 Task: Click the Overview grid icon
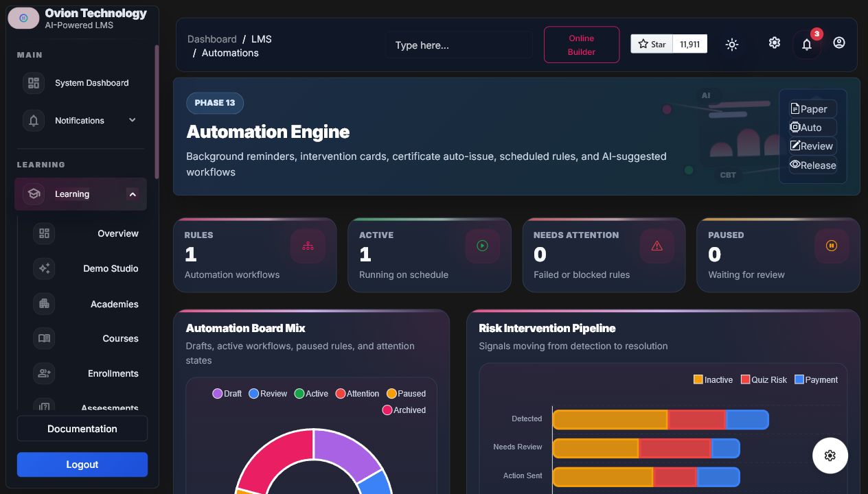pyautogui.click(x=44, y=233)
